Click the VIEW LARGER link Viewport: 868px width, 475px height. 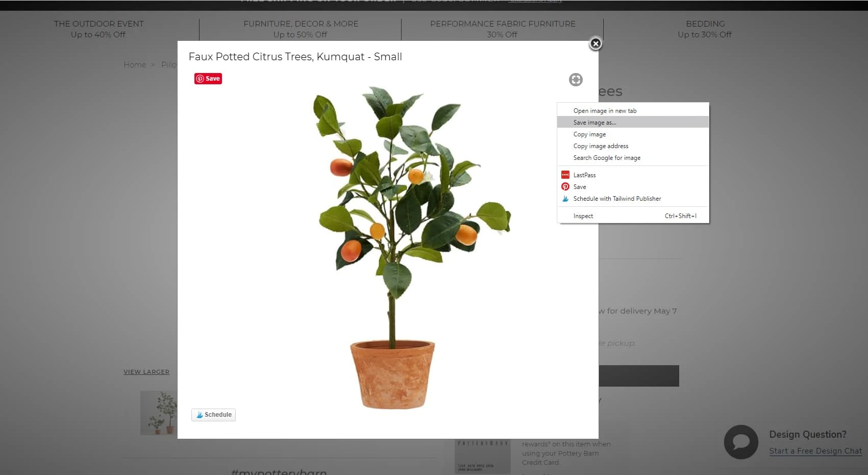pos(146,372)
